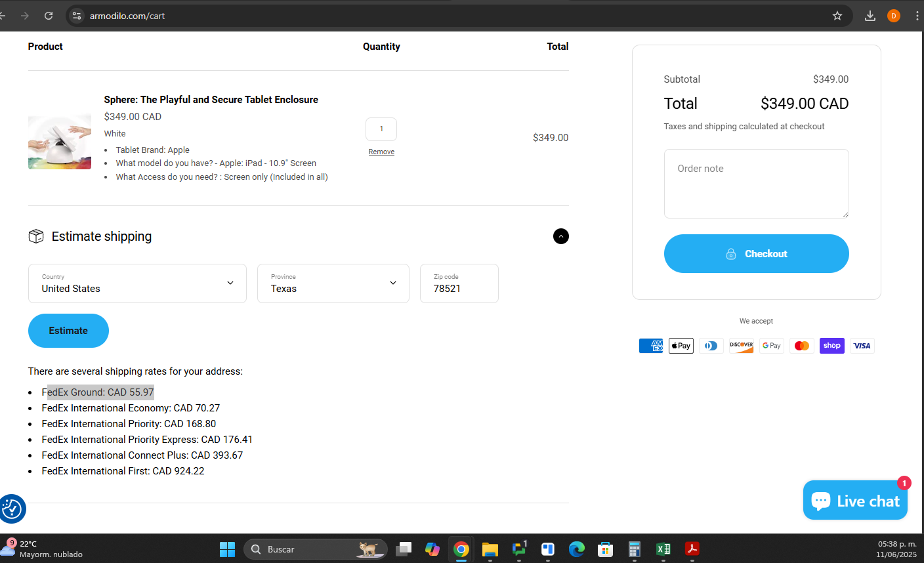Select the FedEx Ground CAD 55.97 rate text
This screenshot has height=563, width=924.
tap(98, 392)
